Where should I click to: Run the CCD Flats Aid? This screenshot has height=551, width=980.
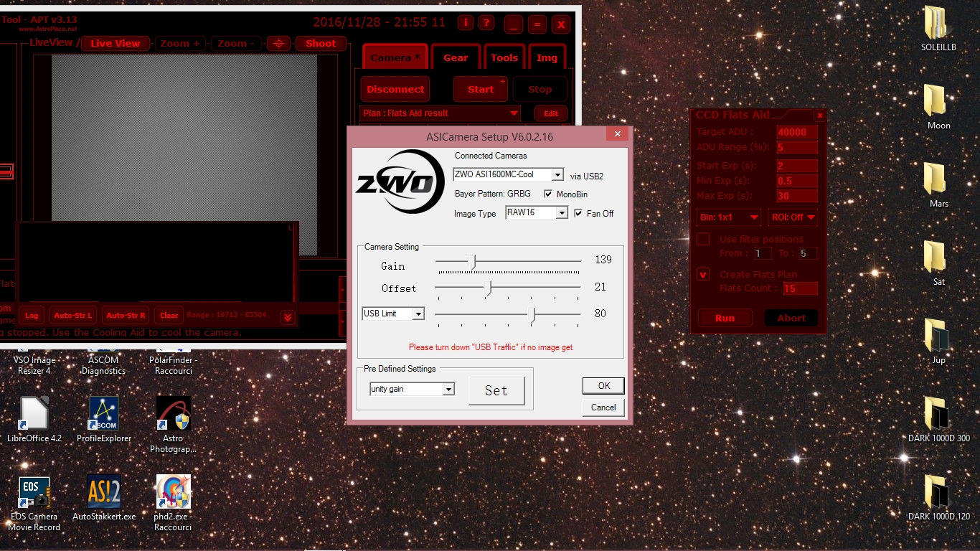point(725,318)
